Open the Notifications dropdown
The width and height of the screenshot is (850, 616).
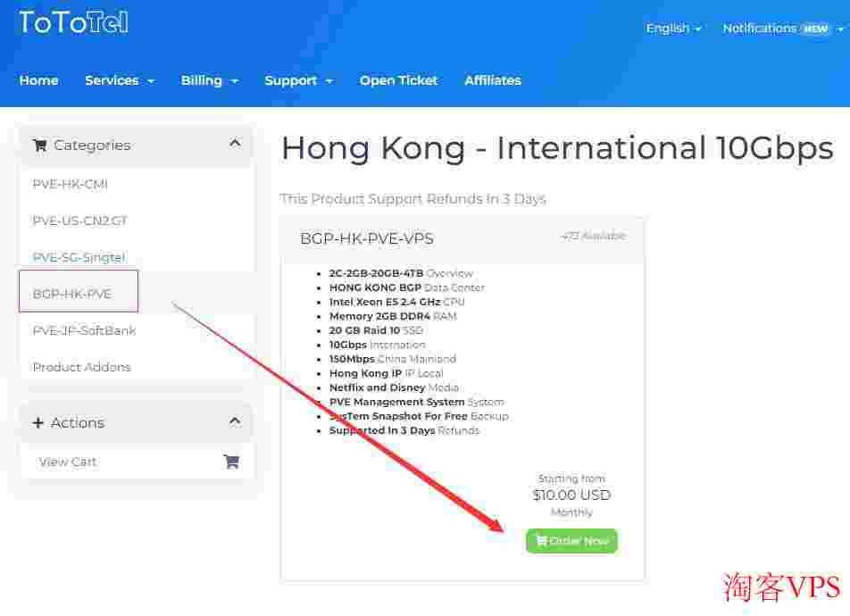coord(783,29)
